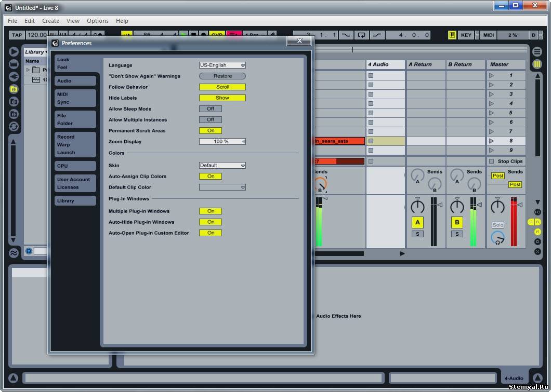Open the File menu

(12, 21)
